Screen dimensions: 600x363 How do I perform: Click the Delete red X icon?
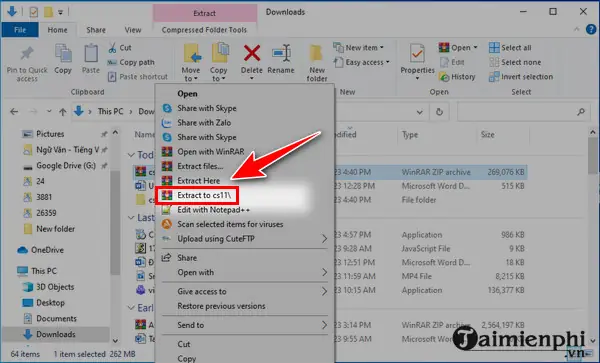[252, 53]
